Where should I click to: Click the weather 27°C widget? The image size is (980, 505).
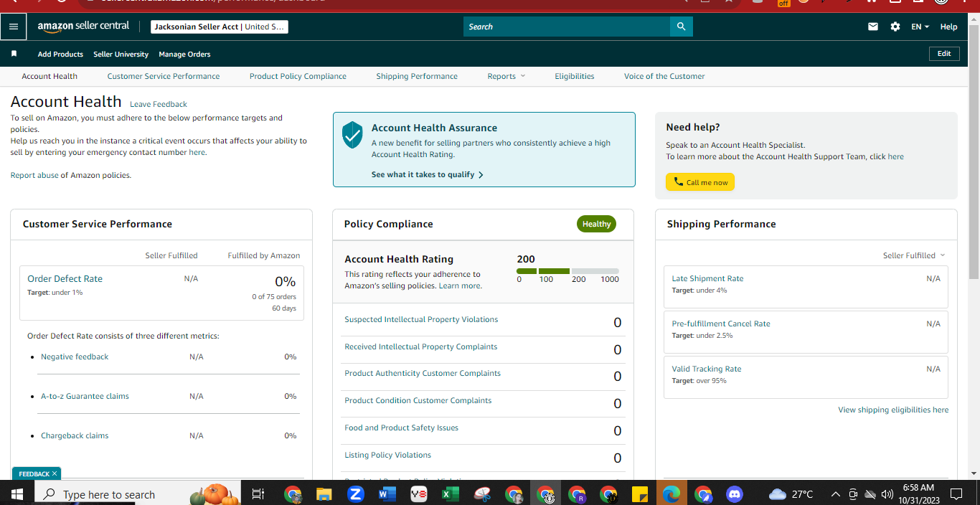tap(791, 494)
